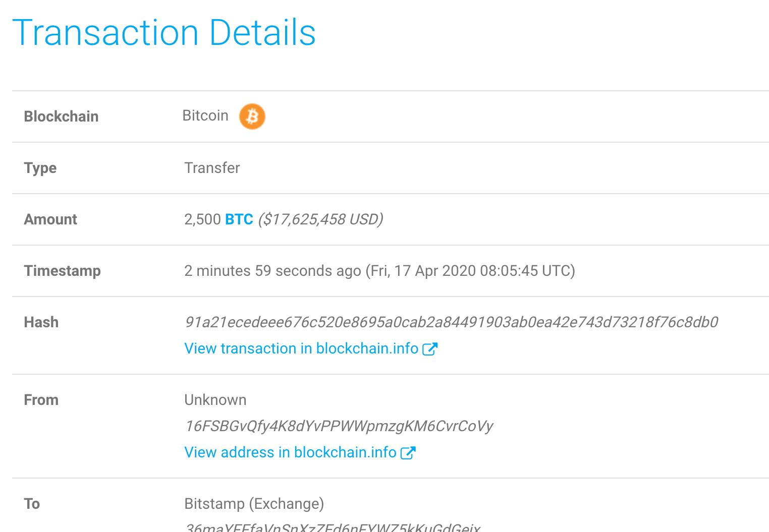Select the transaction hash string
769x532 pixels.
451,322
